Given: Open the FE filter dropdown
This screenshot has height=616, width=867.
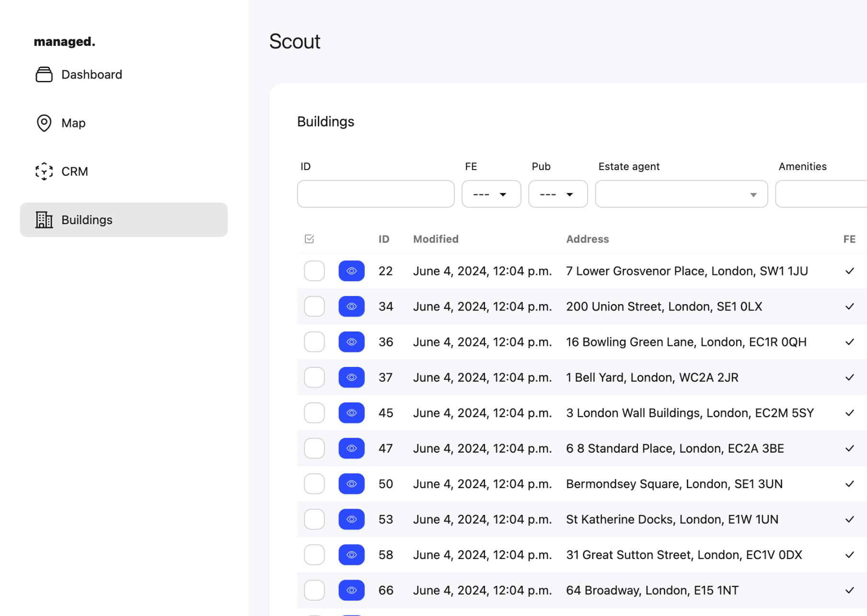Looking at the screenshot, I should tap(491, 194).
